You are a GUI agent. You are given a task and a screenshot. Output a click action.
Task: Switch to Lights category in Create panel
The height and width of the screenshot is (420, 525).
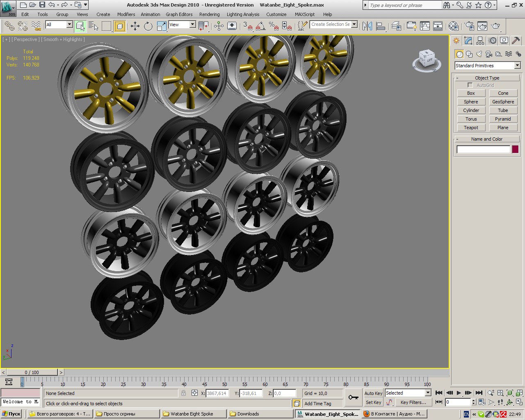479,54
